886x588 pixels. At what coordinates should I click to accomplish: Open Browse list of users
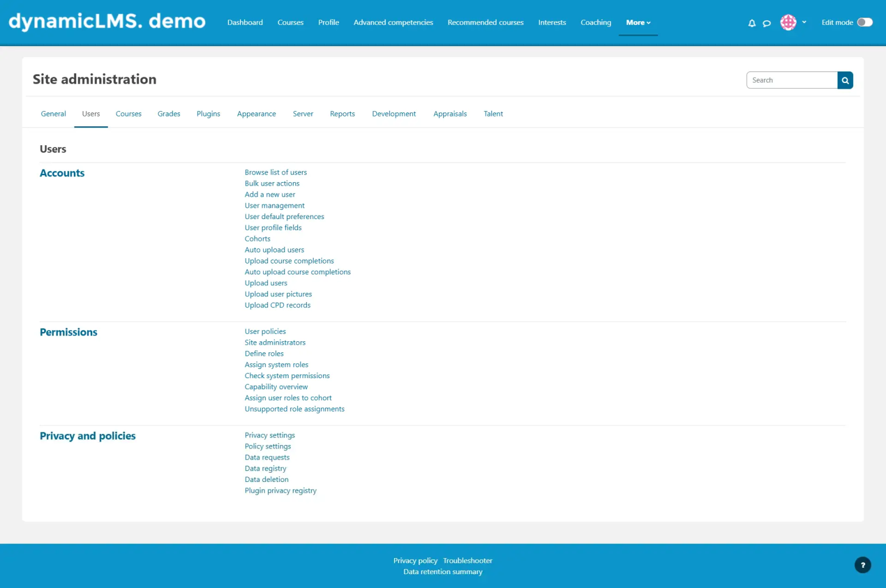click(276, 172)
